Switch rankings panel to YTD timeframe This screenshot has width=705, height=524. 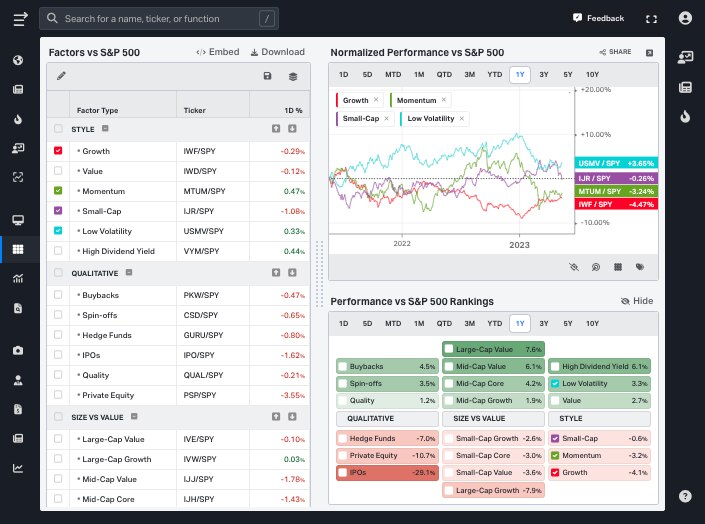pos(494,323)
